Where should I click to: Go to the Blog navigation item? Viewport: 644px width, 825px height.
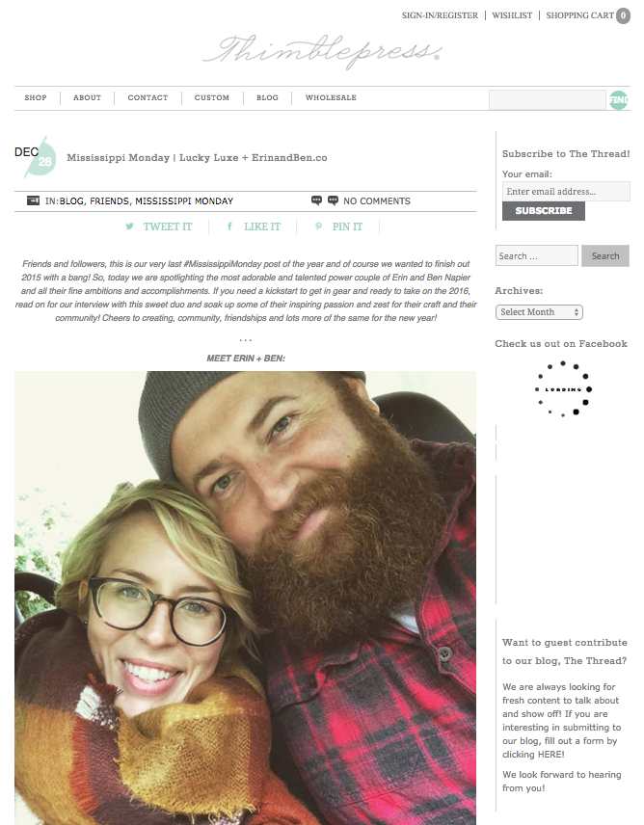pyautogui.click(x=267, y=98)
